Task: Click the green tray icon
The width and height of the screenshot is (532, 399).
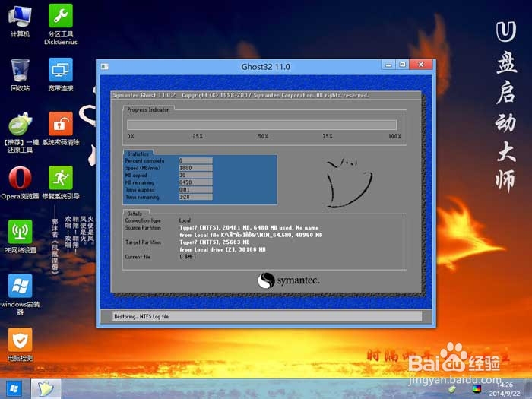Action: [x=452, y=389]
